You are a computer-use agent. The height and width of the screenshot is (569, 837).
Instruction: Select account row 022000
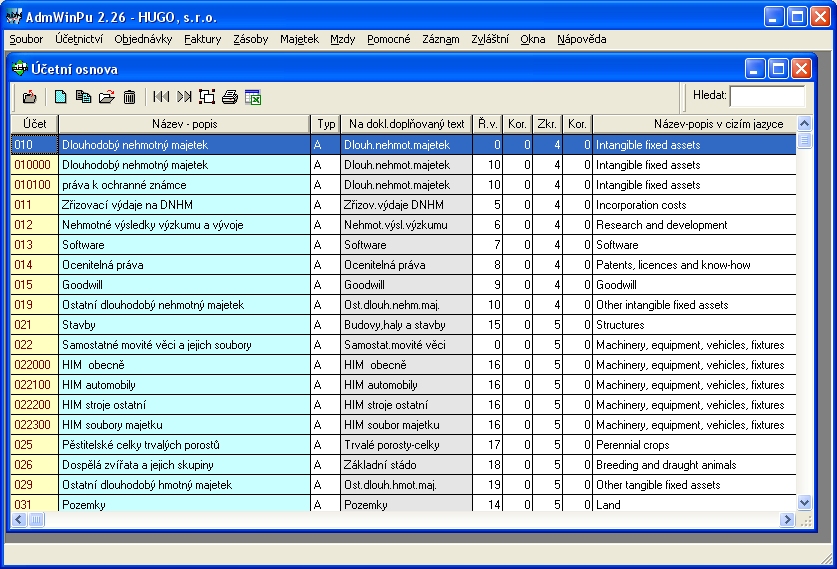tap(403, 365)
